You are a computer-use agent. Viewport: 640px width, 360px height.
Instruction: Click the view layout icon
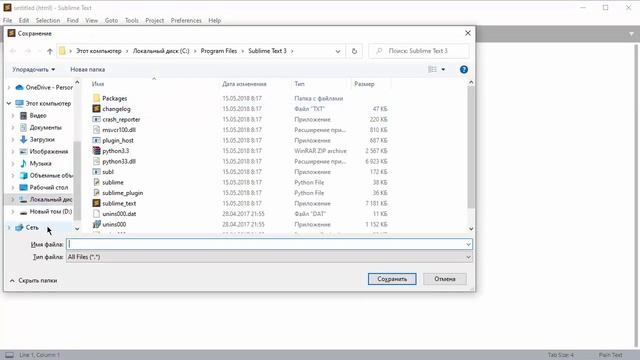pyautogui.click(x=432, y=69)
